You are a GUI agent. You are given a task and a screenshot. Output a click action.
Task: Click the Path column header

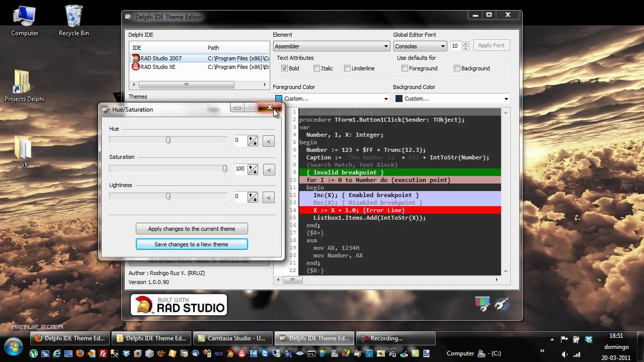click(x=237, y=48)
